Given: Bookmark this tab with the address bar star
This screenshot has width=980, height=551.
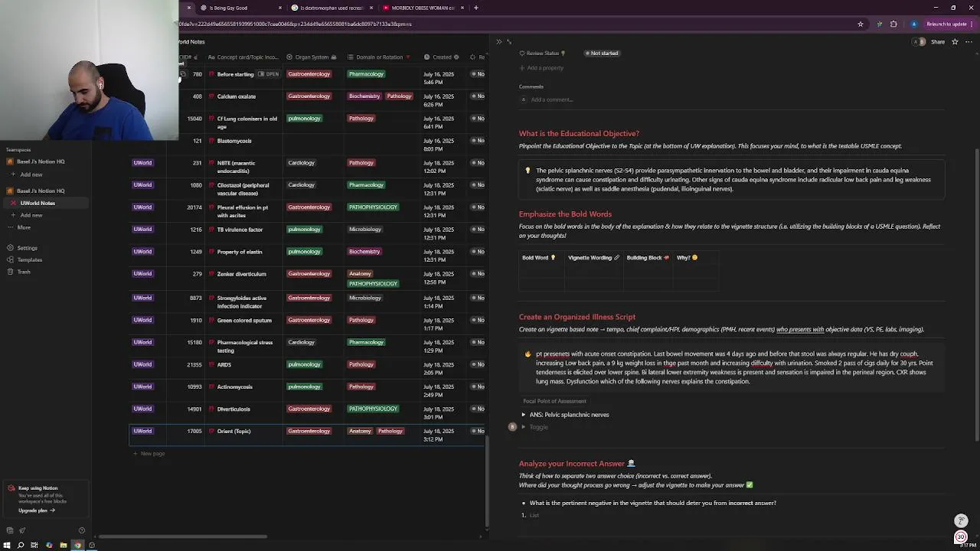Looking at the screenshot, I should click(860, 24).
